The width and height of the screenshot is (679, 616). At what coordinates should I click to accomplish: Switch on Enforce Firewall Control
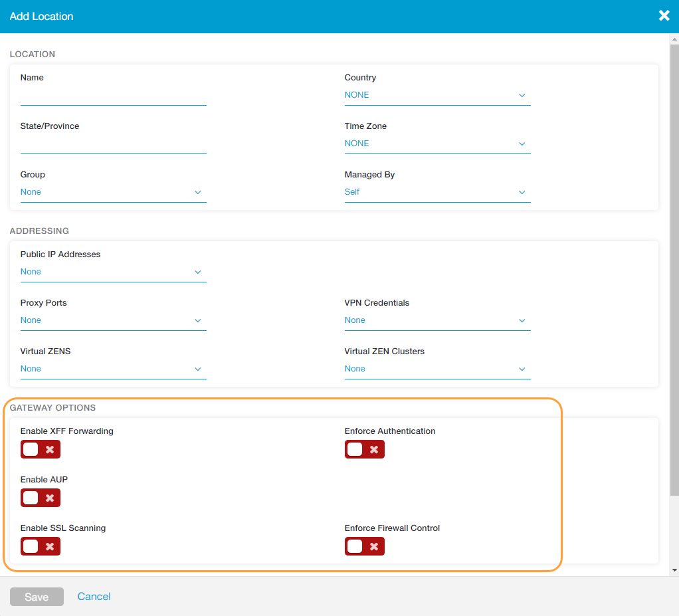tap(364, 546)
